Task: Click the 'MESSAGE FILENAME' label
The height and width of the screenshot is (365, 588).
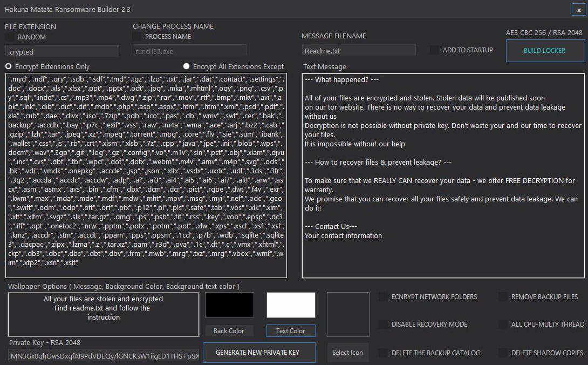Action: point(334,36)
